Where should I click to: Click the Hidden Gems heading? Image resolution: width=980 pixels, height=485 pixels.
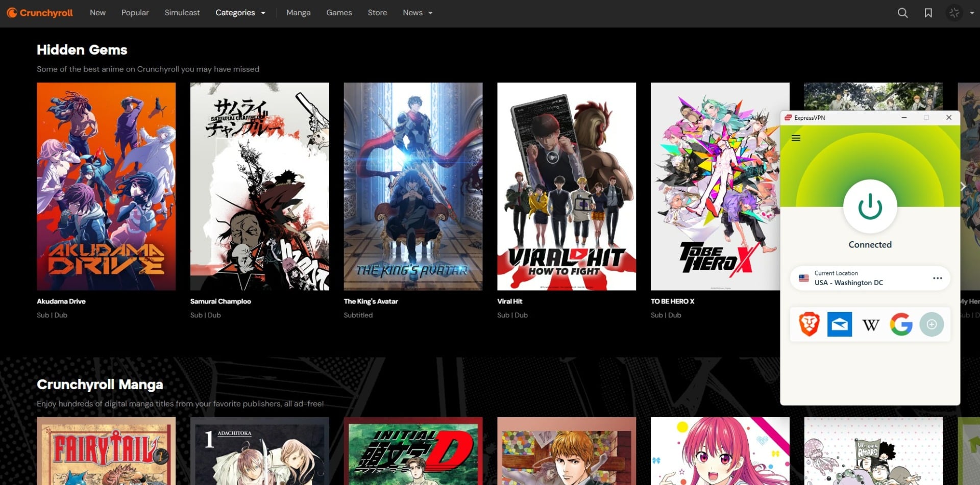coord(82,50)
